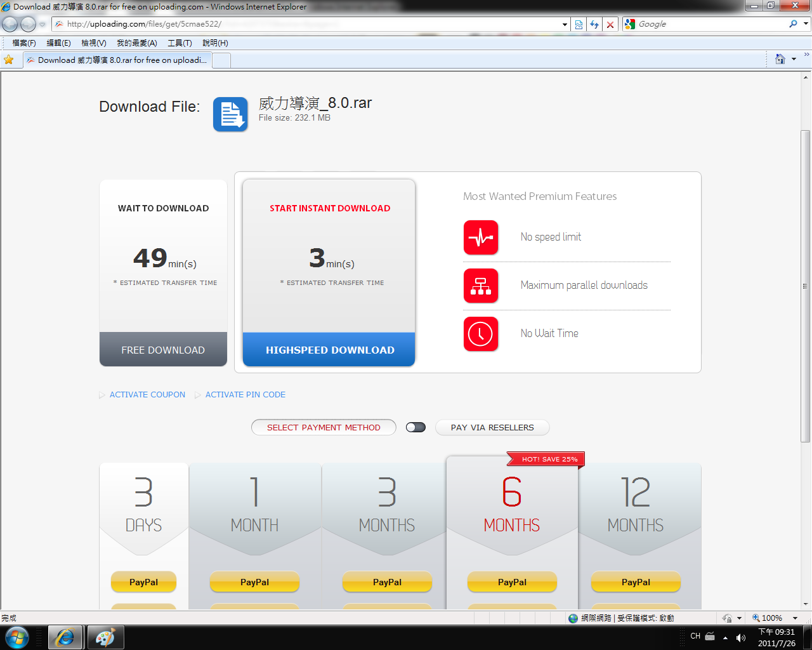Toggle the payment method switch
The width and height of the screenshot is (812, 650).
[x=416, y=427]
